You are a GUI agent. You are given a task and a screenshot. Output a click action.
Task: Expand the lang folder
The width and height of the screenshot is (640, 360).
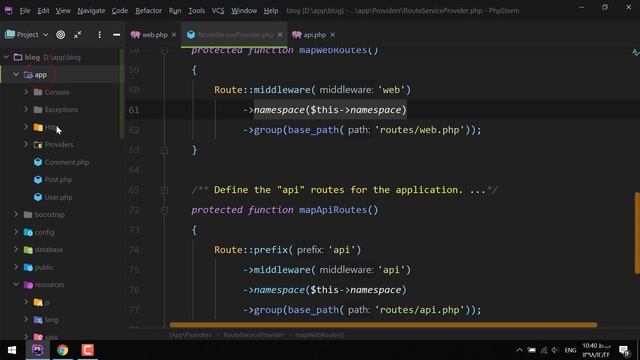(x=26, y=320)
